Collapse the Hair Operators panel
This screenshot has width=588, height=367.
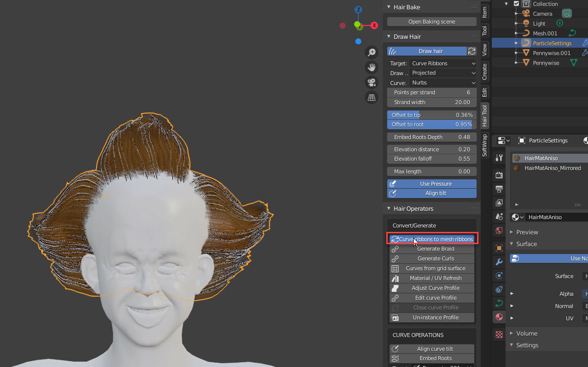(x=389, y=208)
